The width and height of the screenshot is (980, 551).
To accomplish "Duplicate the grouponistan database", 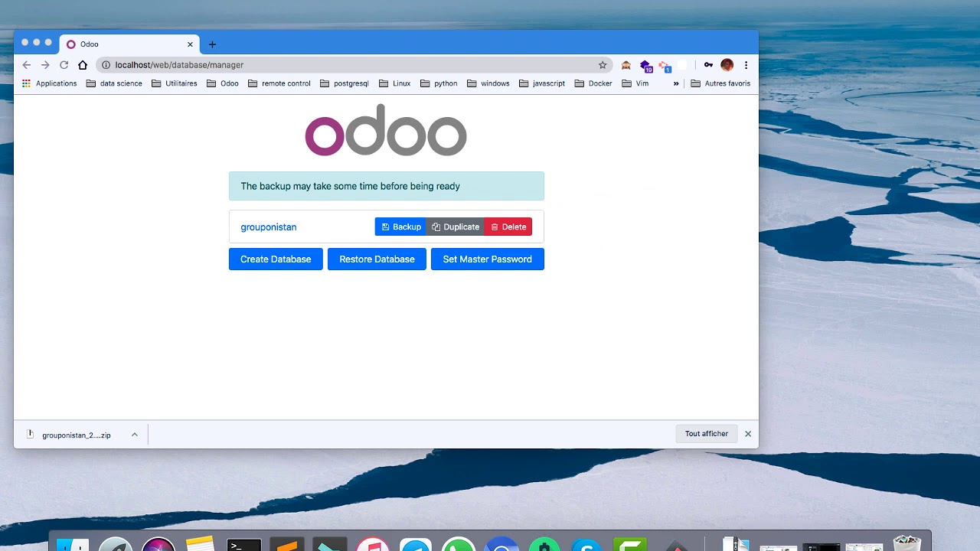I will coord(455,227).
